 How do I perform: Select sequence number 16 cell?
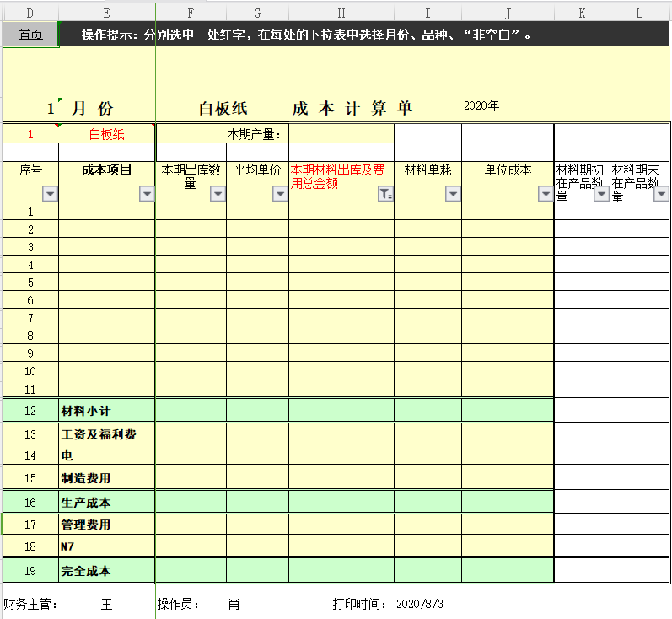click(x=30, y=502)
